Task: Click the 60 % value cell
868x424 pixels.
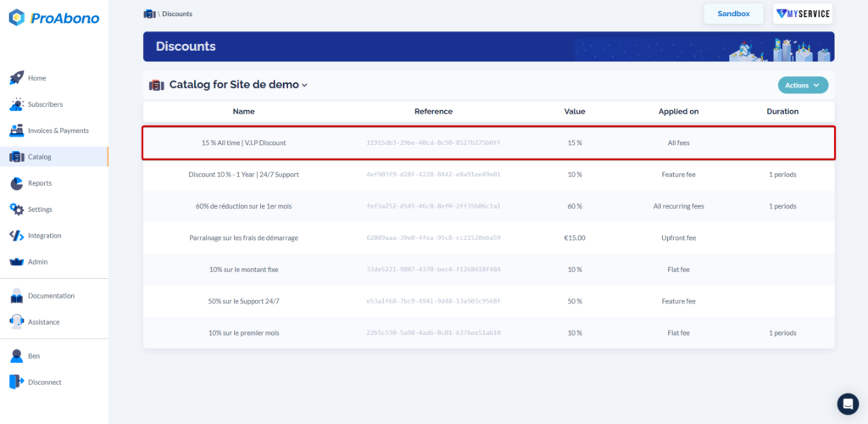Action: coord(575,206)
